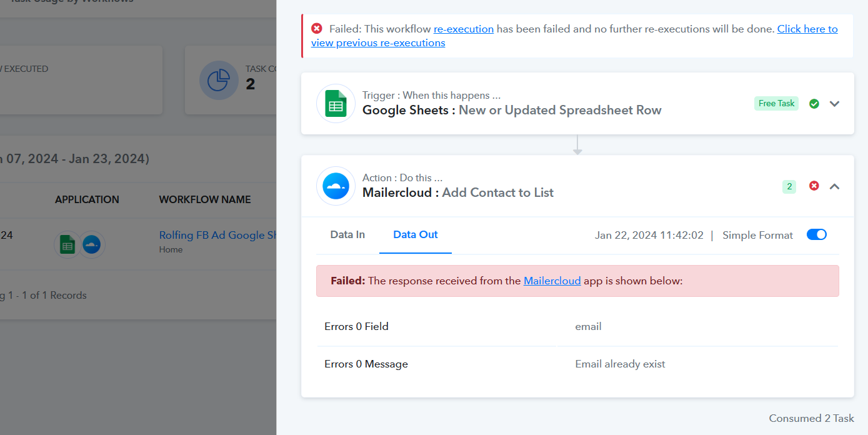Click the APPLICATION column header
Screen dimensions: 868x435
pyautogui.click(x=87, y=199)
